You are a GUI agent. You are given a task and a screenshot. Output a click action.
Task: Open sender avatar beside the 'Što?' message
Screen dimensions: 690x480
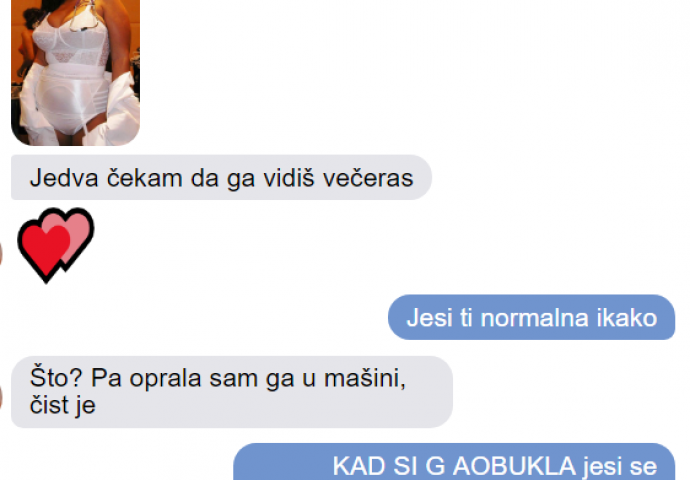(x=1, y=396)
